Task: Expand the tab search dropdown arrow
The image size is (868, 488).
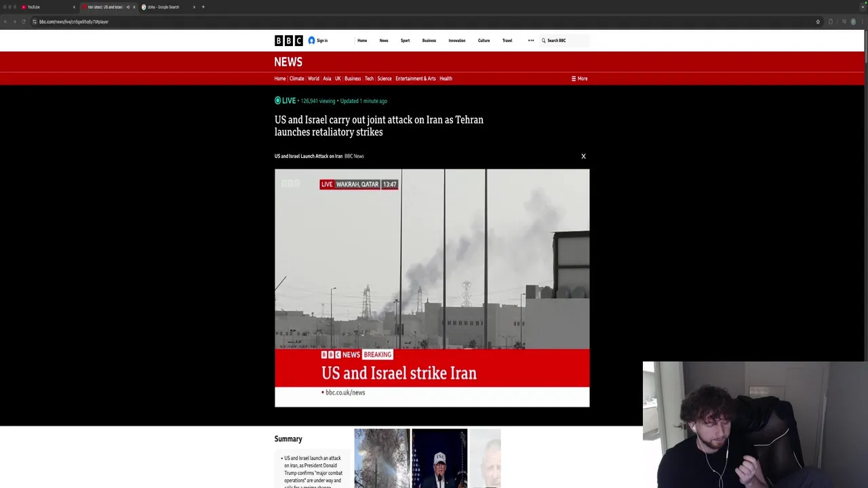Action: [x=861, y=7]
